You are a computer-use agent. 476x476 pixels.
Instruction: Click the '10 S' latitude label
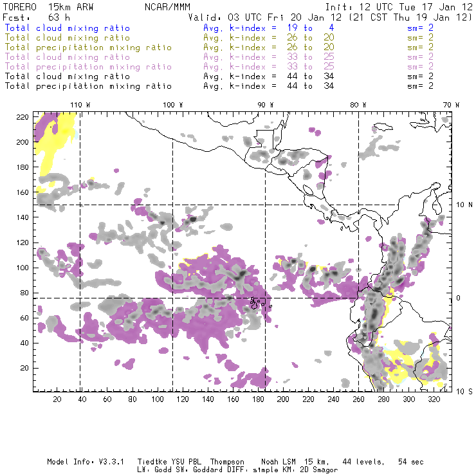pyautogui.click(x=464, y=392)
